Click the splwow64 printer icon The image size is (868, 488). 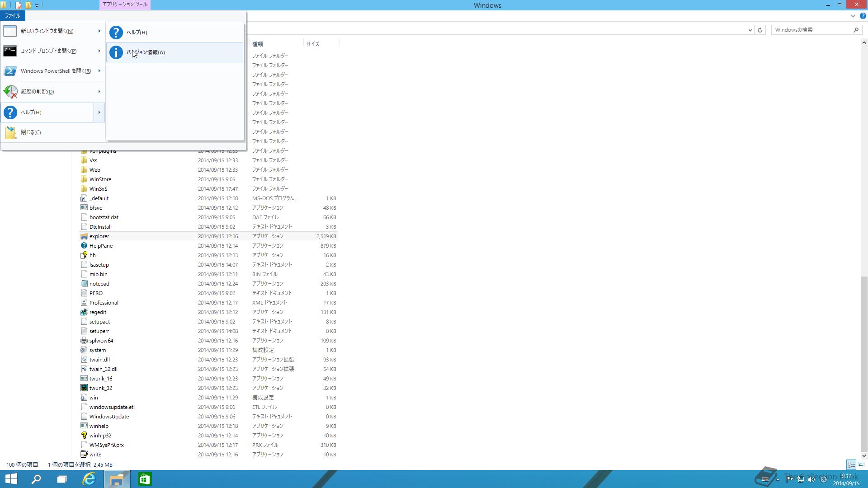pyautogui.click(x=84, y=341)
